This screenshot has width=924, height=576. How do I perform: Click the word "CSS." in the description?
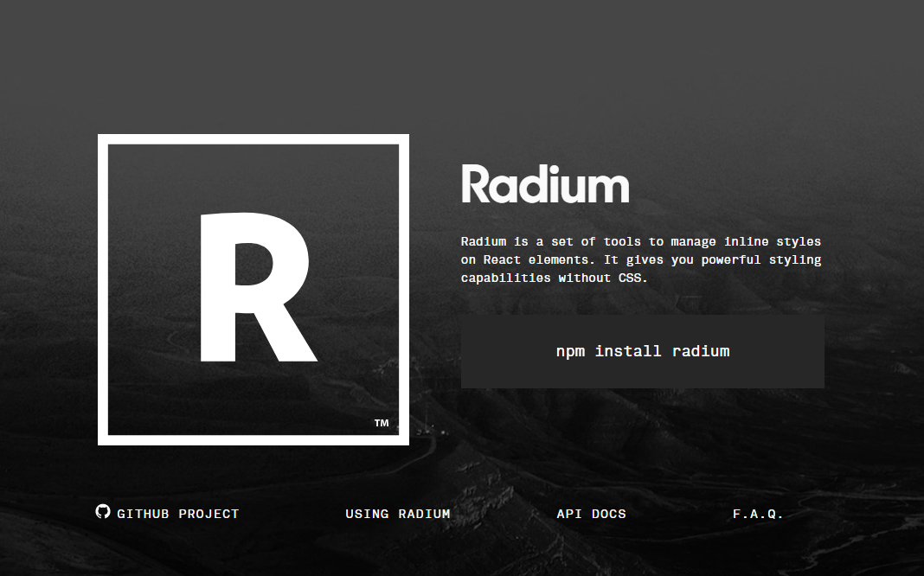point(632,278)
